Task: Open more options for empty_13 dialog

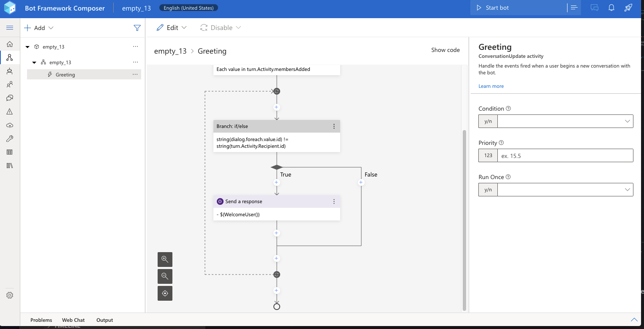Action: (135, 62)
